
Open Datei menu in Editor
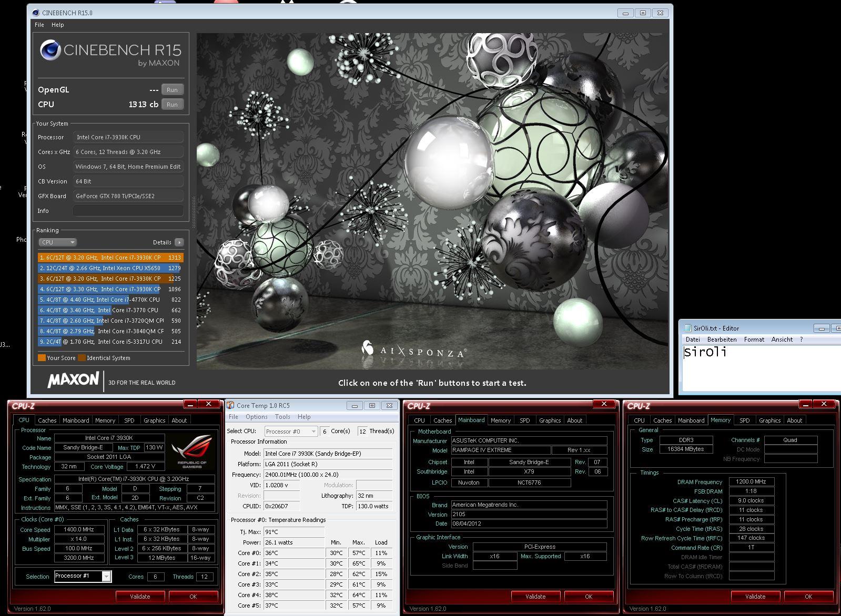693,340
